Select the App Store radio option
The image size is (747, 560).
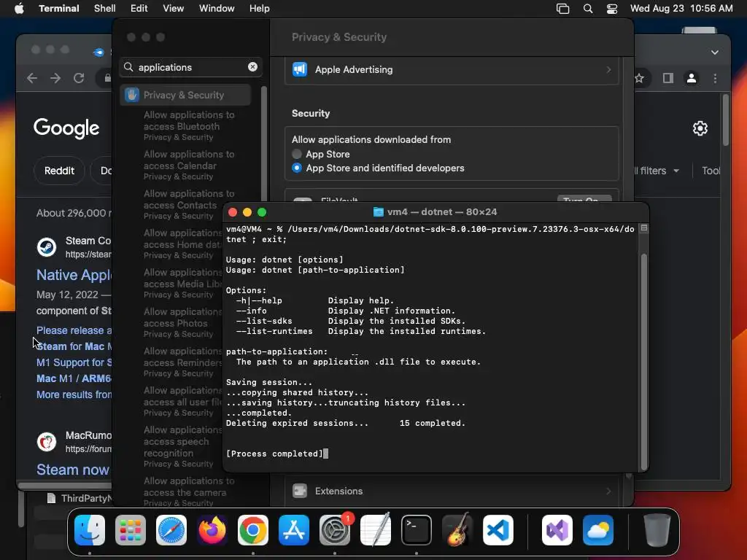click(297, 154)
